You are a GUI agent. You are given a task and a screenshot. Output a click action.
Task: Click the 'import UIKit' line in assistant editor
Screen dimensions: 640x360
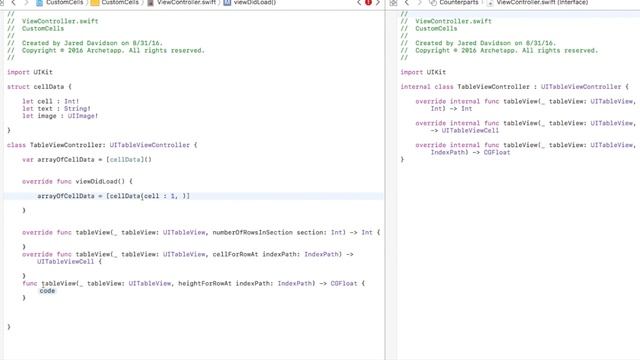coord(423,72)
